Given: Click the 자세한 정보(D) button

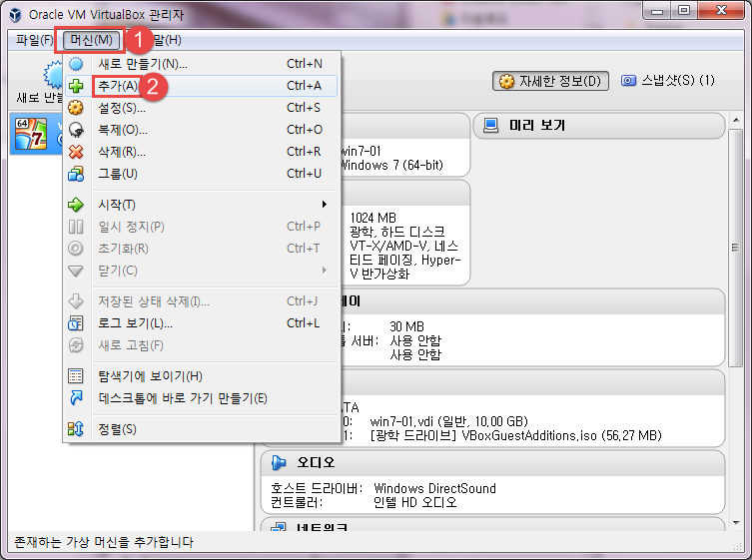Looking at the screenshot, I should 550,81.
